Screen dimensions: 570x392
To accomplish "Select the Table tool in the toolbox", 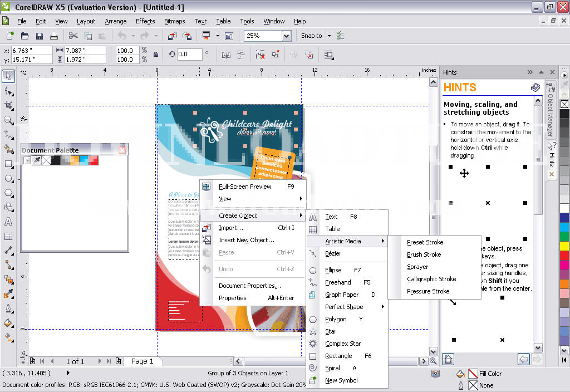I will coord(8,236).
